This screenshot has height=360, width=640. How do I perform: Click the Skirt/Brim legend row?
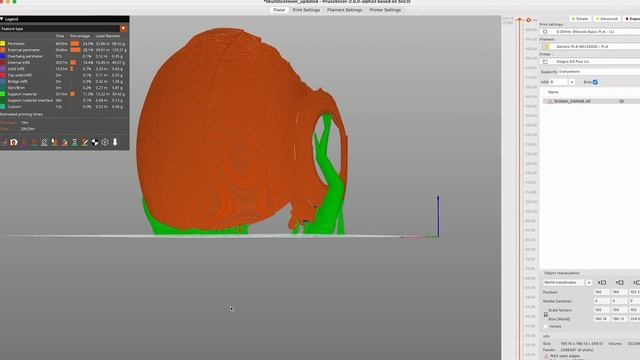pyautogui.click(x=63, y=88)
